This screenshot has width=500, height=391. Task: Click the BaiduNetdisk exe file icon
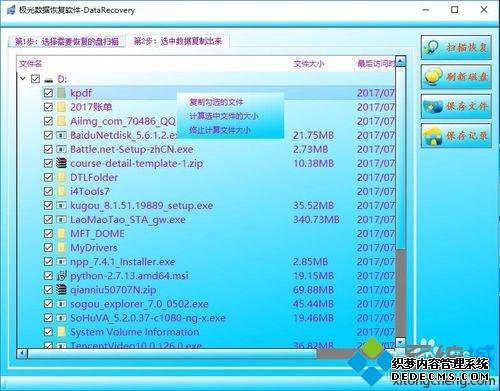click(61, 135)
